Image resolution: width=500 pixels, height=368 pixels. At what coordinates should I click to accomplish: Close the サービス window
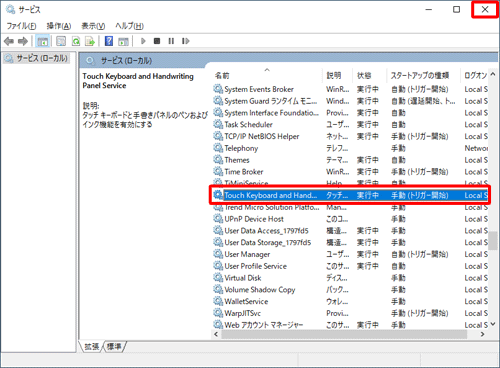[x=485, y=10]
